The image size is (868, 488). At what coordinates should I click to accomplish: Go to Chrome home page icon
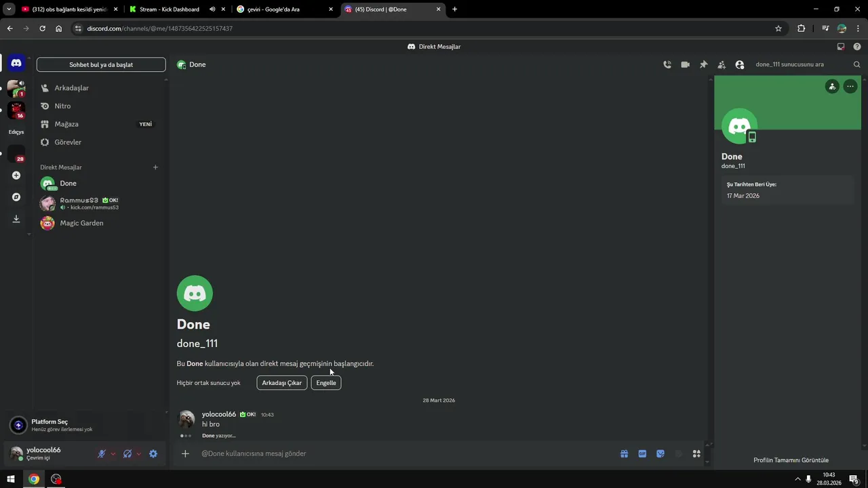58,28
